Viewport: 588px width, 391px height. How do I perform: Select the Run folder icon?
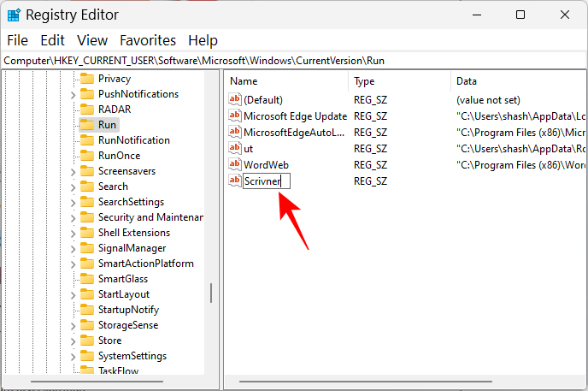pos(86,125)
